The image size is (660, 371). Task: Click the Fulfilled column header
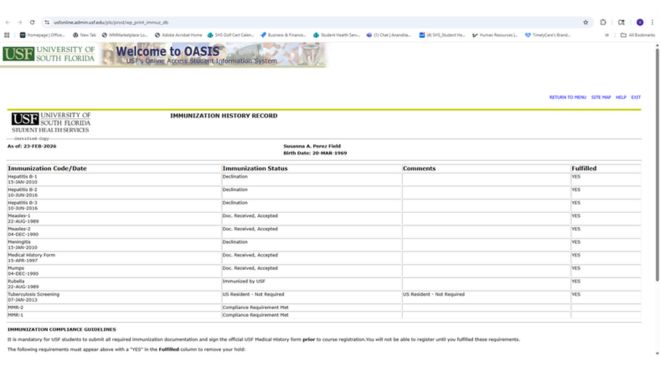click(x=584, y=168)
